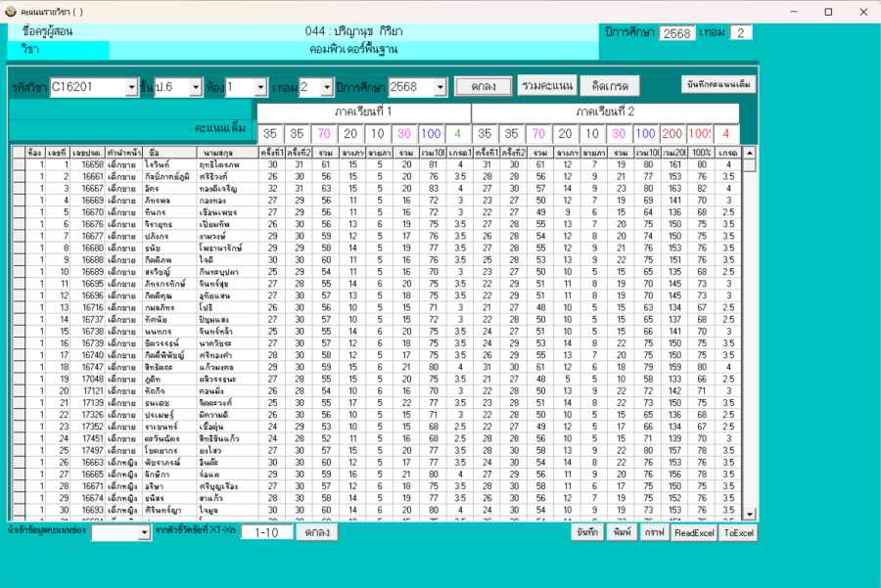Open the รหัสวิชา C16201 dropdown
This screenshot has height=588, width=881.
[x=132, y=87]
